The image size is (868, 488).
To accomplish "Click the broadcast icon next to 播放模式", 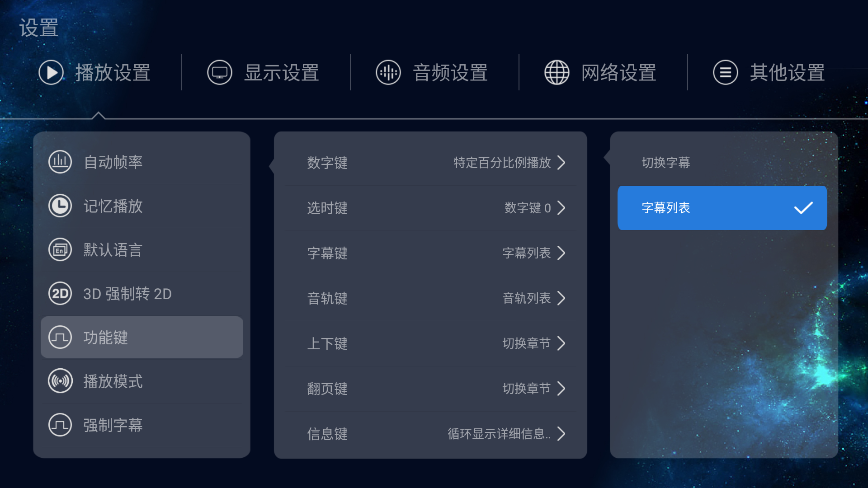I will point(60,381).
